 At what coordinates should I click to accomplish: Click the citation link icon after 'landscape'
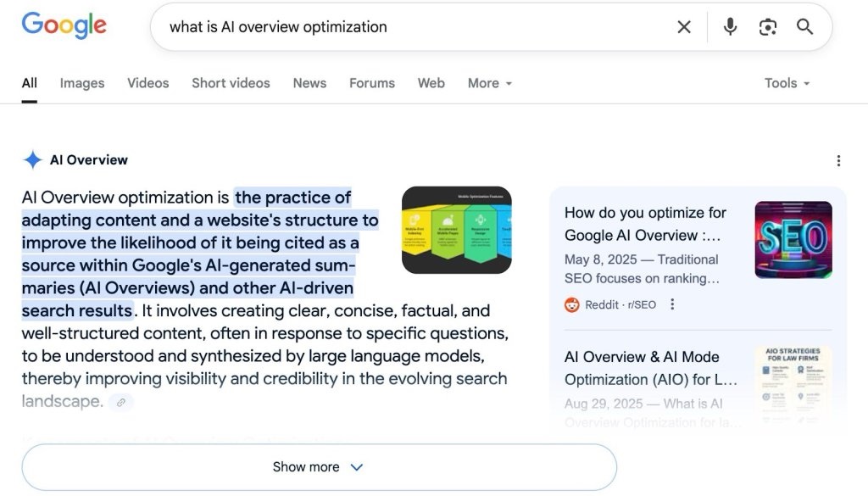coord(120,402)
